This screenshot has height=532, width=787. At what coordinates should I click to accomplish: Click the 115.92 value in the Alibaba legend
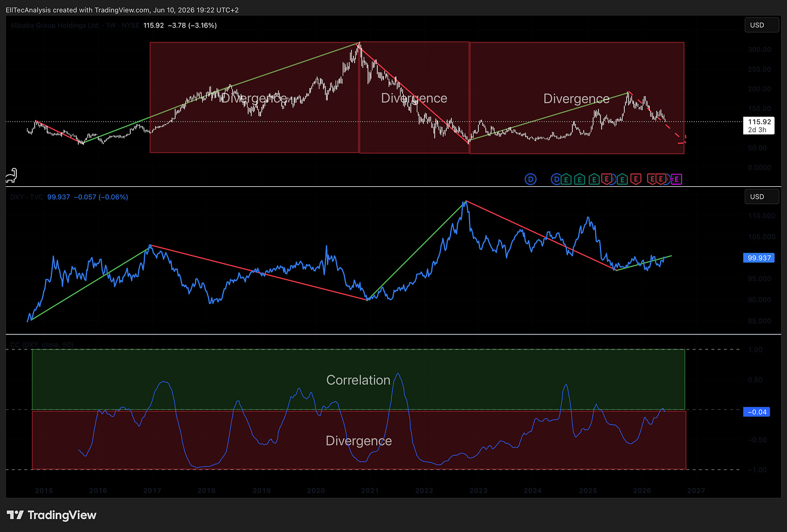[x=154, y=25]
